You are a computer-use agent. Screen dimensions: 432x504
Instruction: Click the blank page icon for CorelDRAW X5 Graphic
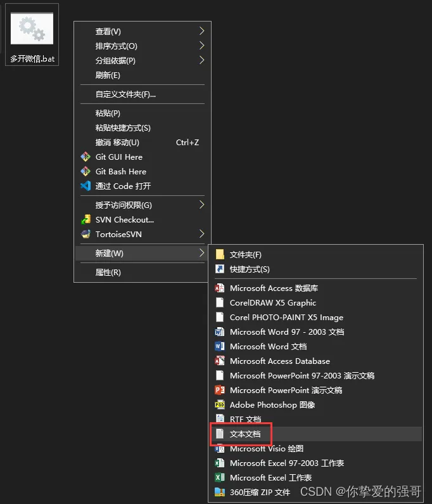coord(220,302)
